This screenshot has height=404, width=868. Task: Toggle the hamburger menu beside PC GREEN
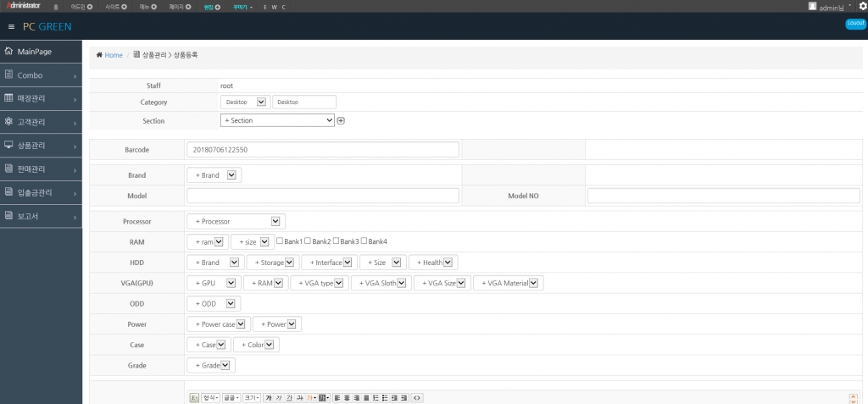point(11,26)
